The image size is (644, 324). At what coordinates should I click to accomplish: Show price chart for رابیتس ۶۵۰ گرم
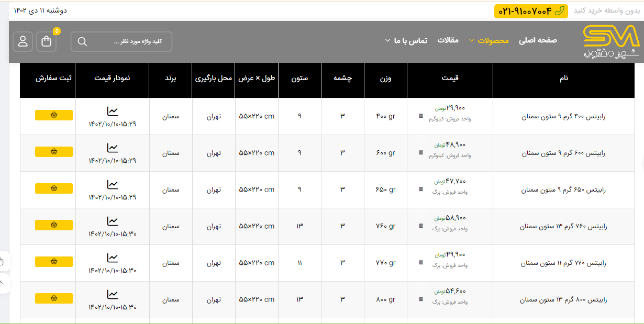(x=112, y=184)
